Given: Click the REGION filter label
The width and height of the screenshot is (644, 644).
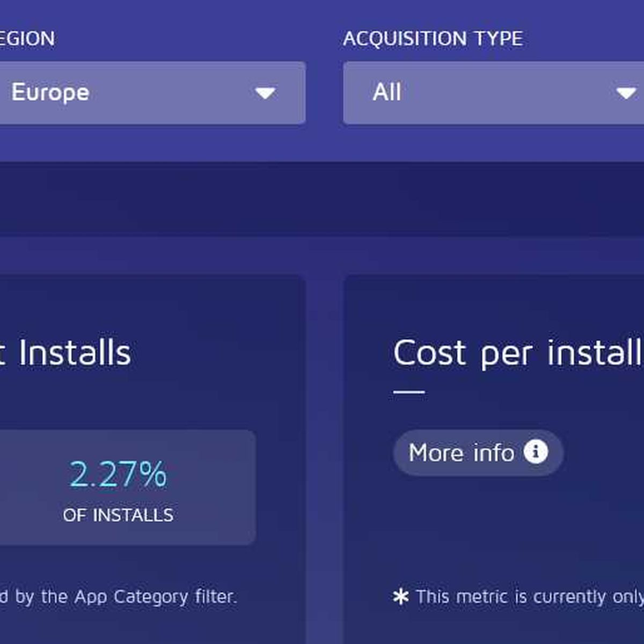Looking at the screenshot, I should (x=27, y=39).
